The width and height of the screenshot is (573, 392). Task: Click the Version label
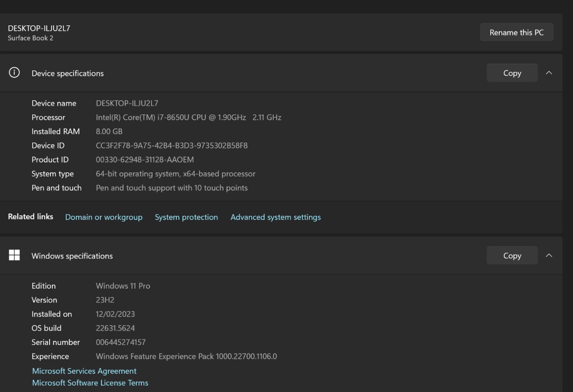point(44,300)
